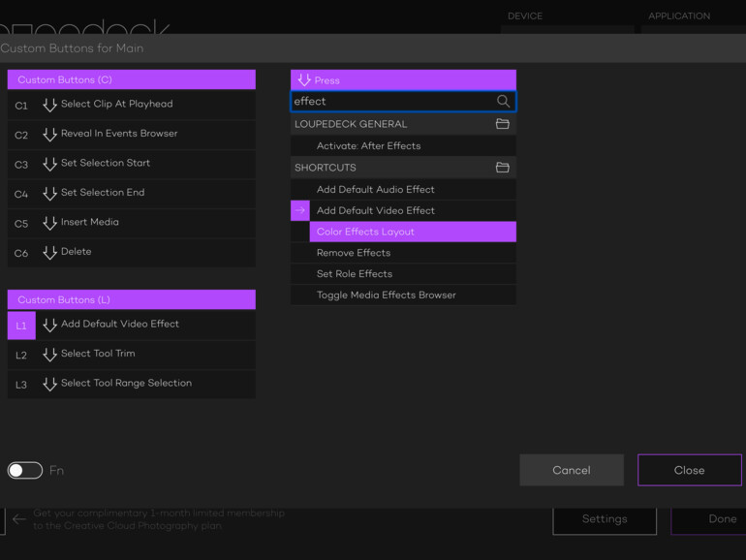Click the back arrow icon at bottom left
Viewport: 746px width, 560px height.
click(x=19, y=519)
